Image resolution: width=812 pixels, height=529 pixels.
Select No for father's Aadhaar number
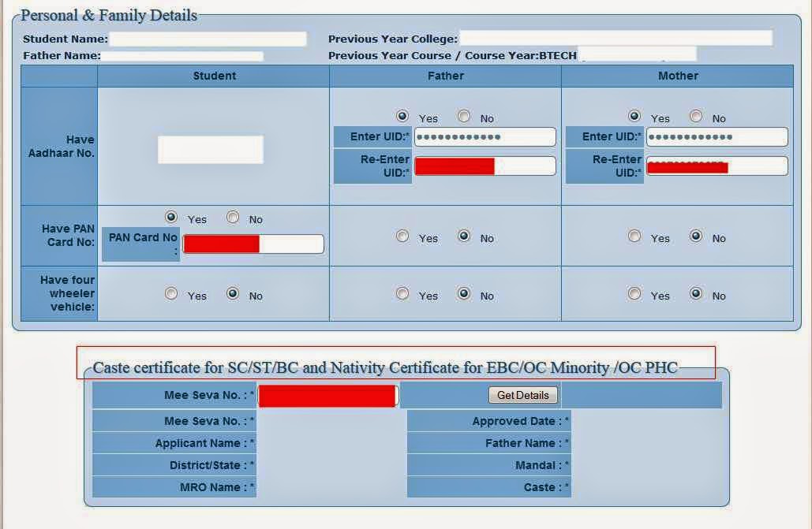pos(463,116)
